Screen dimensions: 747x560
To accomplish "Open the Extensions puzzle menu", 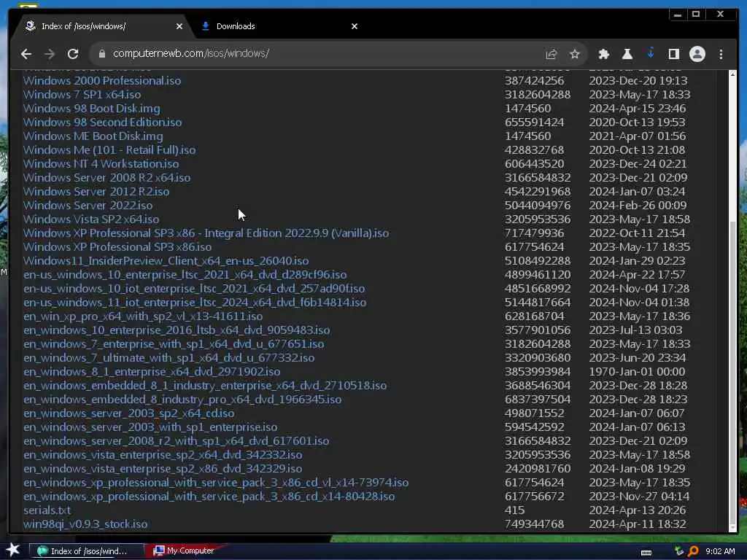I will coord(603,54).
